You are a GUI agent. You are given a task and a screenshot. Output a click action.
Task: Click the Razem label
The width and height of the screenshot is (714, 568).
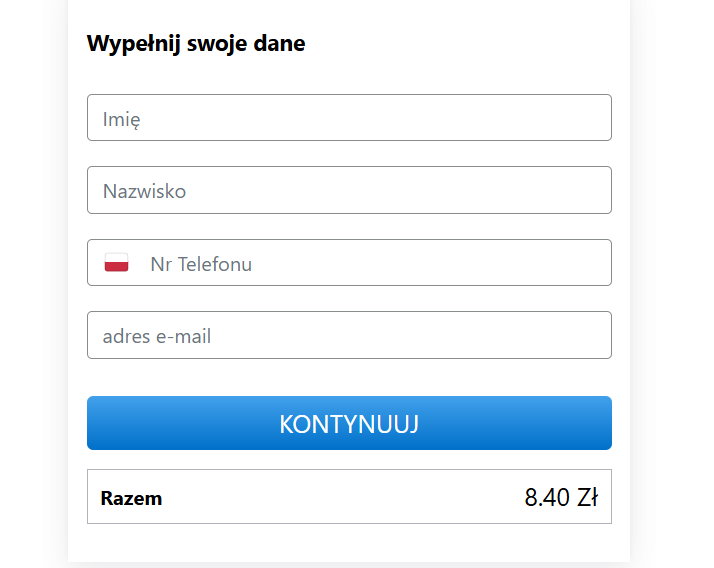pyautogui.click(x=131, y=498)
